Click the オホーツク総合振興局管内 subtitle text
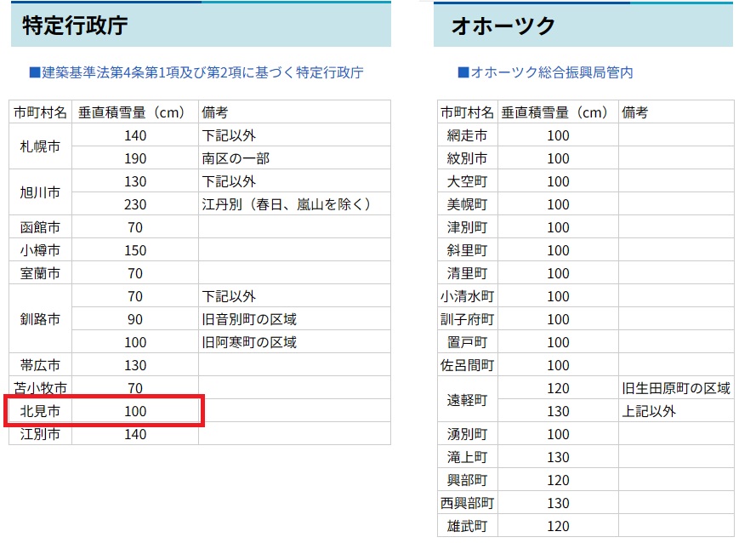This screenshot has width=756, height=543. (x=545, y=73)
